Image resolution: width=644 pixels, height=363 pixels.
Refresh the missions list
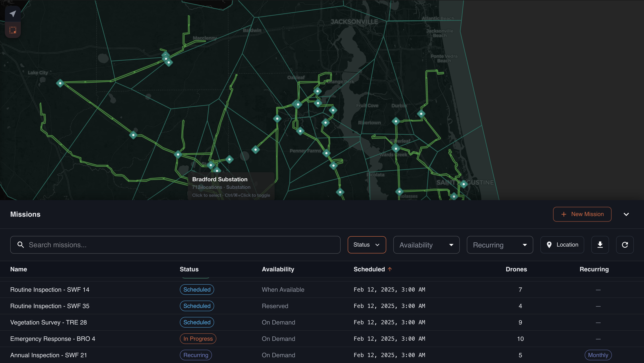pos(625,245)
